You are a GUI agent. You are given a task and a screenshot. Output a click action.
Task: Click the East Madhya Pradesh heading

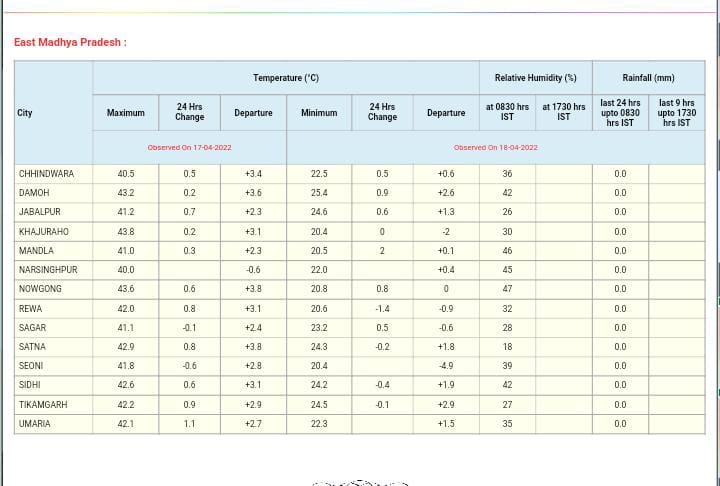(x=70, y=42)
